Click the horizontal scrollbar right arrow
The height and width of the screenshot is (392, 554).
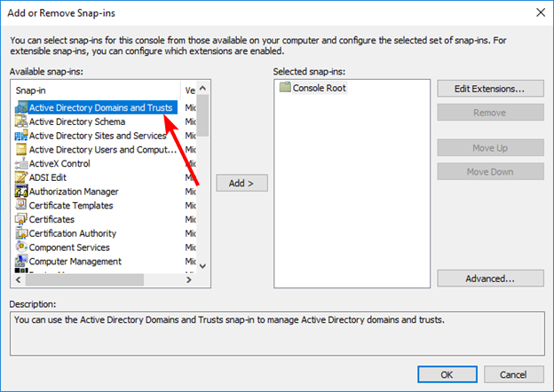[x=189, y=279]
